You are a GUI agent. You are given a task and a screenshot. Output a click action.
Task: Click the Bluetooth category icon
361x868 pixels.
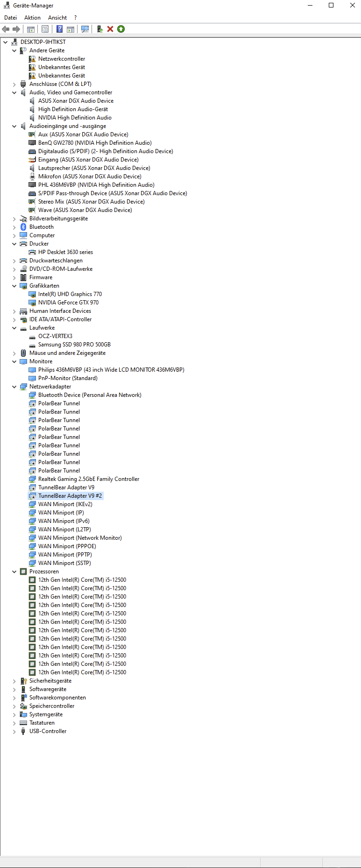tap(23, 227)
